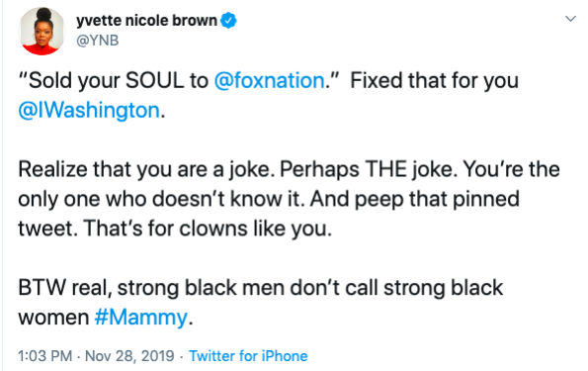Viewport: 588px width, 371px height.
Task: Open the tweet options chevron menu
Action: point(570,19)
